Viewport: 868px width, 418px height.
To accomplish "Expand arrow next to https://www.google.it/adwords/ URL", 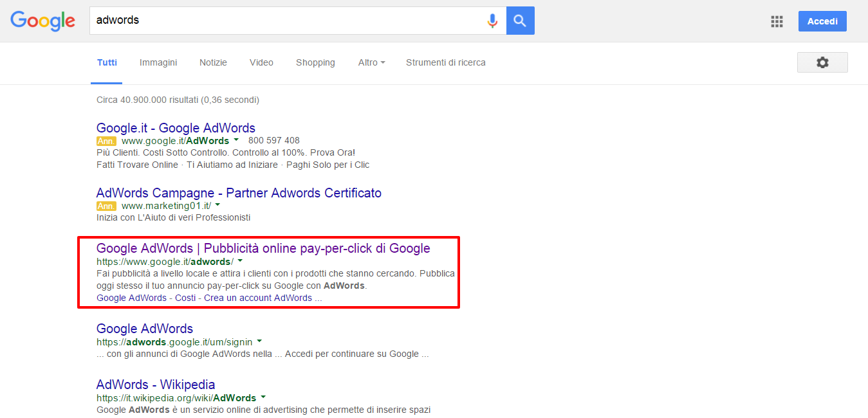I will [x=240, y=261].
